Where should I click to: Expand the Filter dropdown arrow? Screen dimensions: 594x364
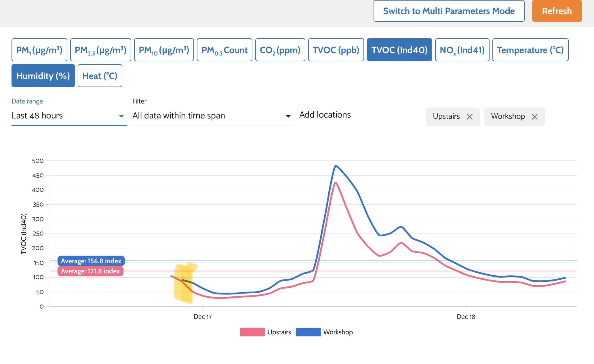point(288,116)
